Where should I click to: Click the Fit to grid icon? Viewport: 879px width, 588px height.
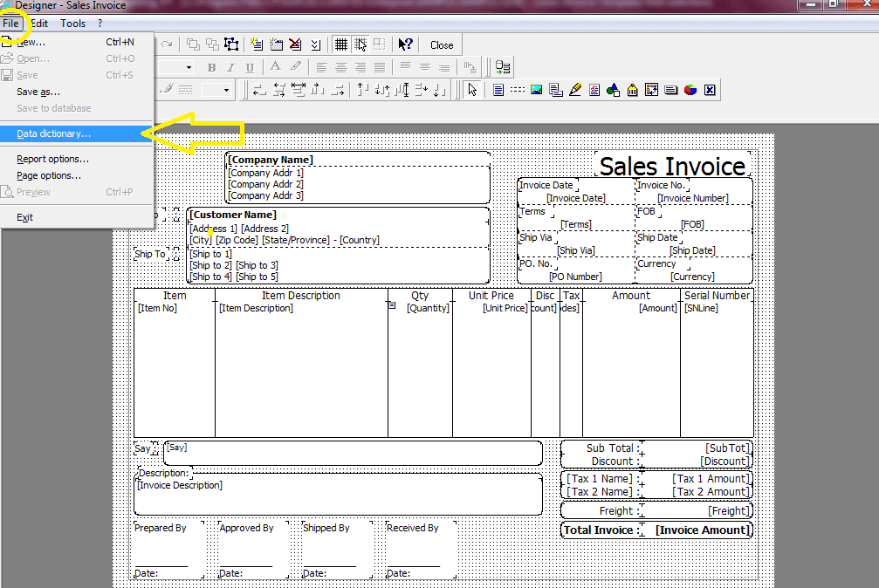tap(380, 44)
